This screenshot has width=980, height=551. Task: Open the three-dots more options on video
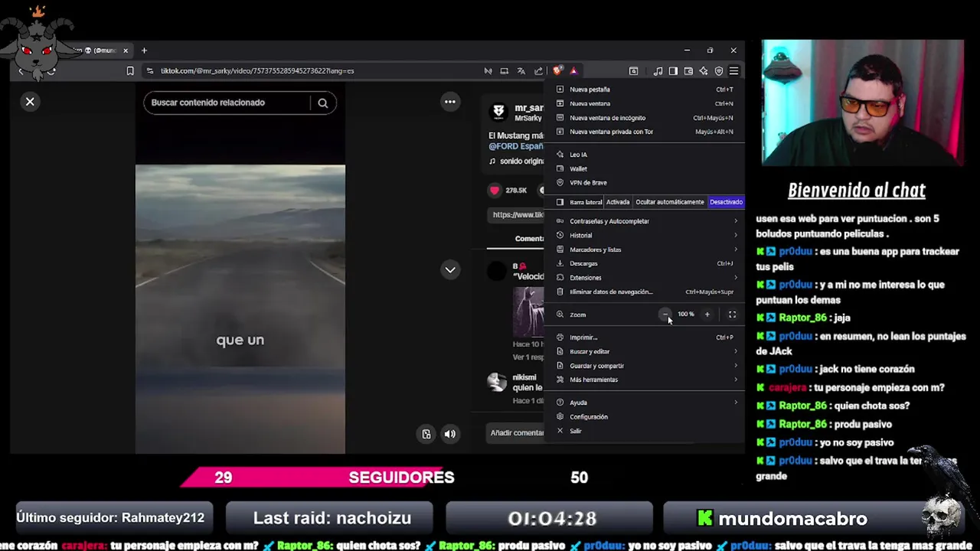[x=450, y=102]
